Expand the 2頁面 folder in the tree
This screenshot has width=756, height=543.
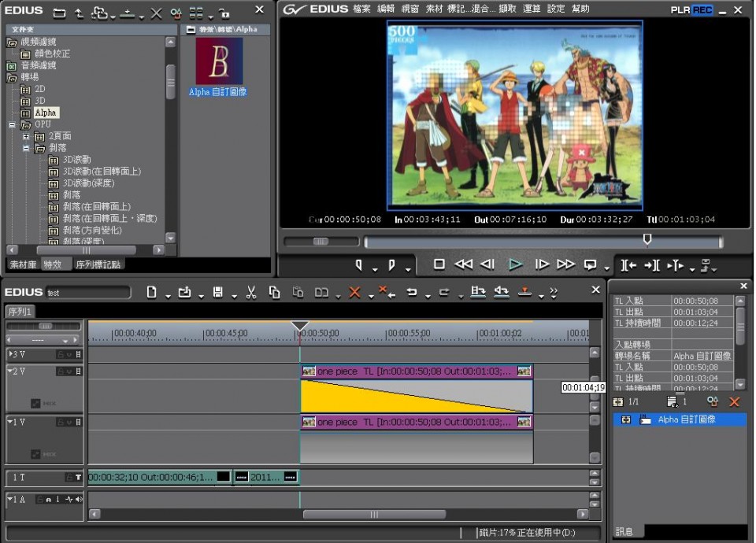click(25, 136)
